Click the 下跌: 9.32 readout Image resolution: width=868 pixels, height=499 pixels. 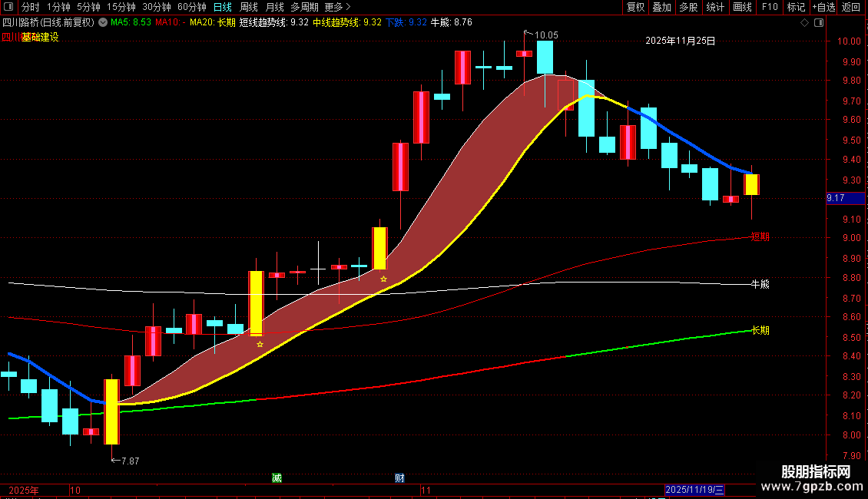pos(406,23)
